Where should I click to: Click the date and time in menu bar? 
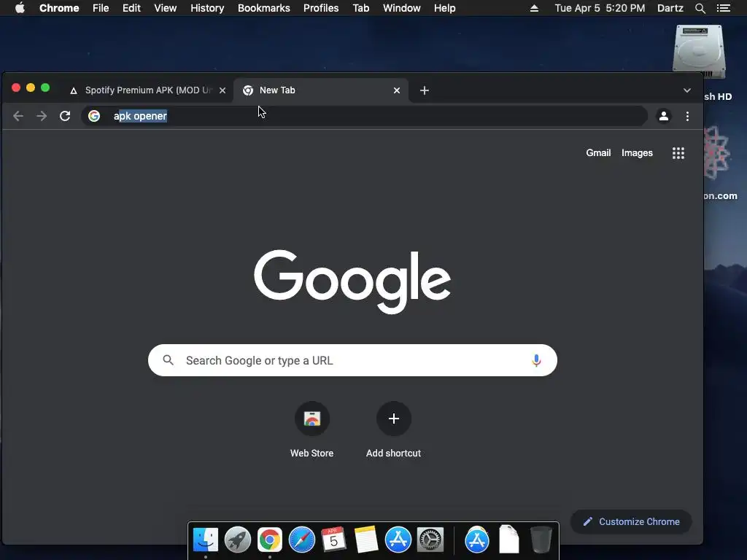point(600,8)
